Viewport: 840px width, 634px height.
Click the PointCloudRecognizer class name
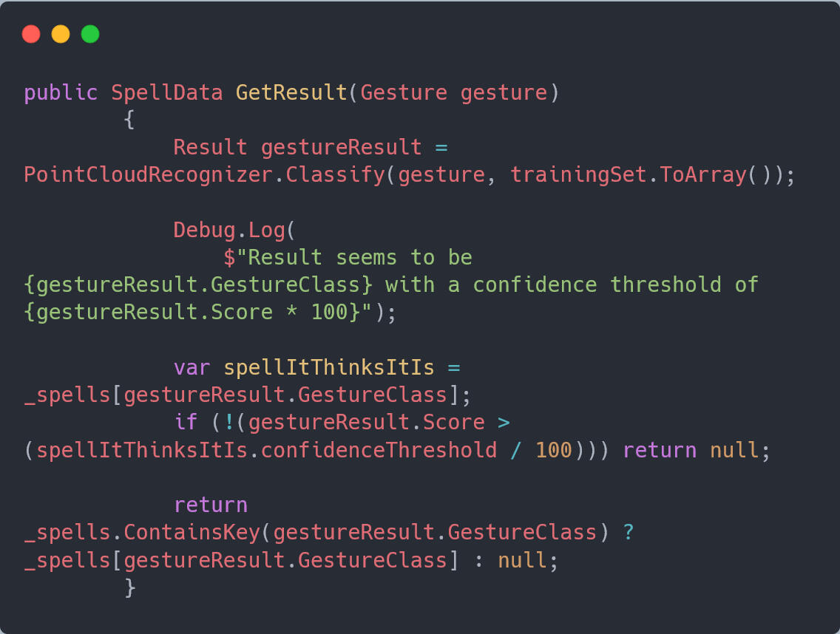[148, 175]
